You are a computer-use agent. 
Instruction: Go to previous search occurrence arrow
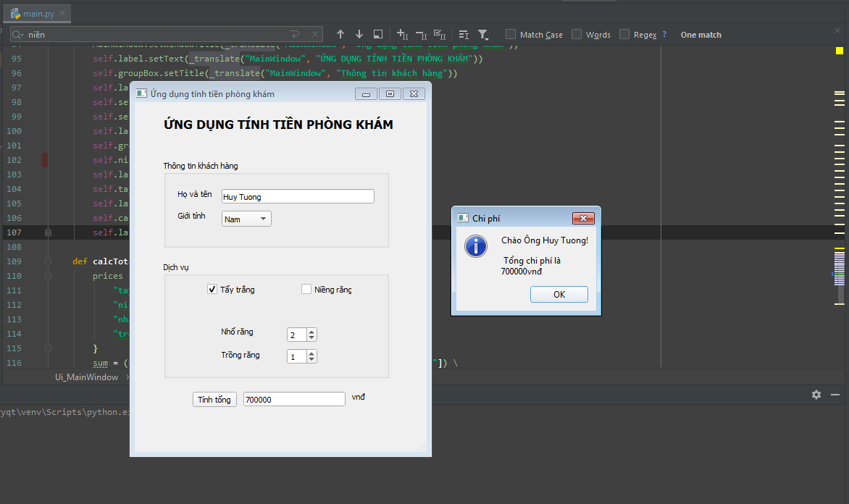[340, 34]
